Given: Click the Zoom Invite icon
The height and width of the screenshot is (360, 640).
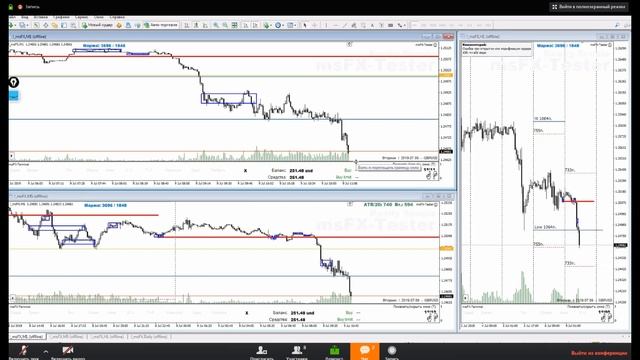Looking at the screenshot, I should pyautogui.click(x=261, y=351).
